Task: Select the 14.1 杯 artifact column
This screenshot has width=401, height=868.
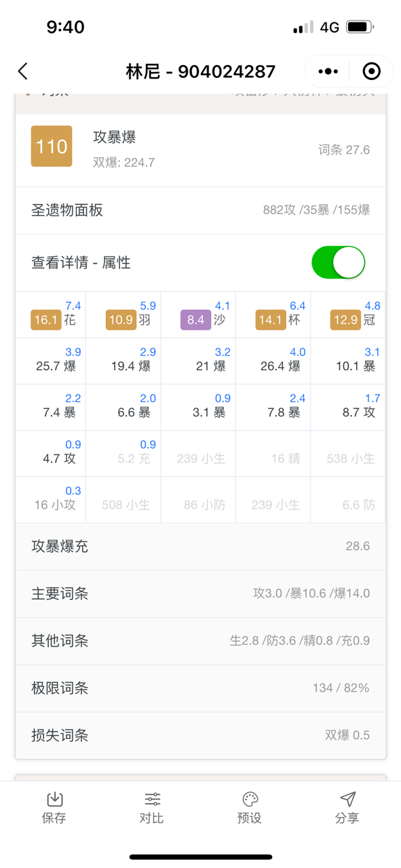Action: click(x=273, y=315)
